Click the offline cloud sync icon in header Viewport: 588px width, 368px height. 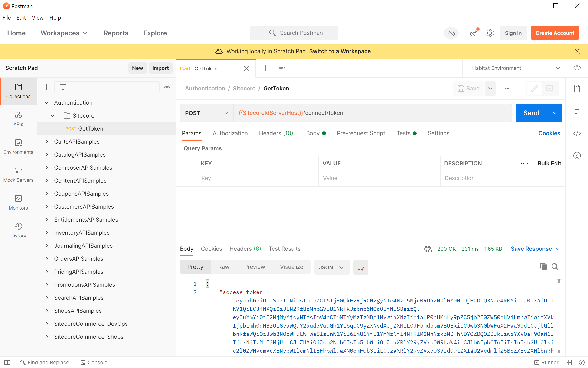pyautogui.click(x=451, y=33)
